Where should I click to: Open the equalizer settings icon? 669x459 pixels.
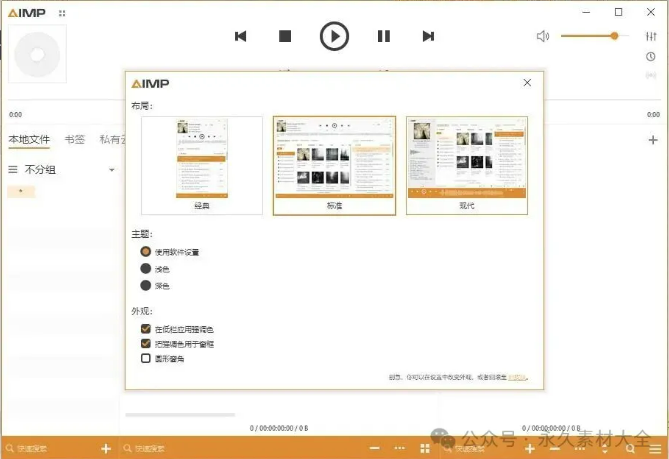click(651, 36)
